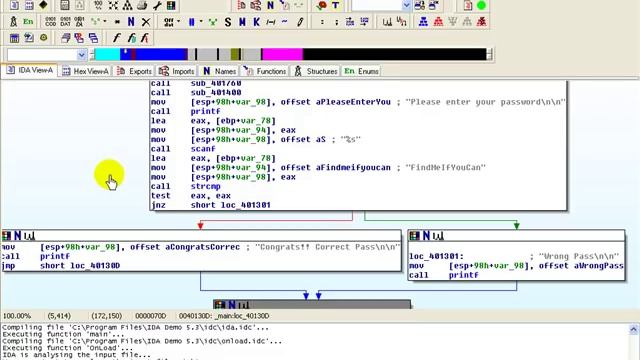640x360 pixels.
Task: Click 'short loc_40130D' jmp target
Action: click(80, 266)
